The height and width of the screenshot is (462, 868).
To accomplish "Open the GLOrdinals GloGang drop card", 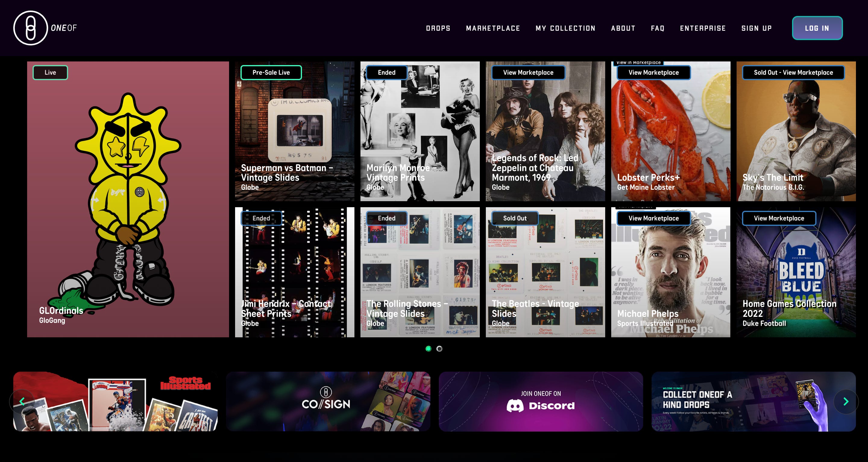I will [128, 199].
